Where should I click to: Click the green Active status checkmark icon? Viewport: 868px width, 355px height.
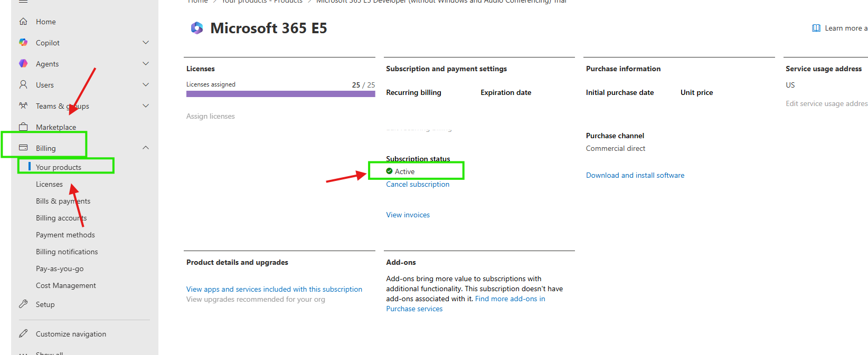click(389, 171)
